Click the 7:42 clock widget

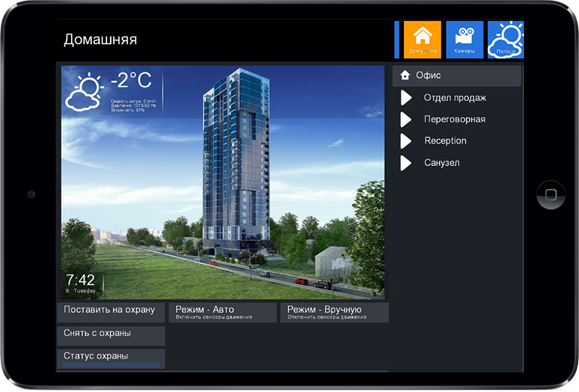80,282
